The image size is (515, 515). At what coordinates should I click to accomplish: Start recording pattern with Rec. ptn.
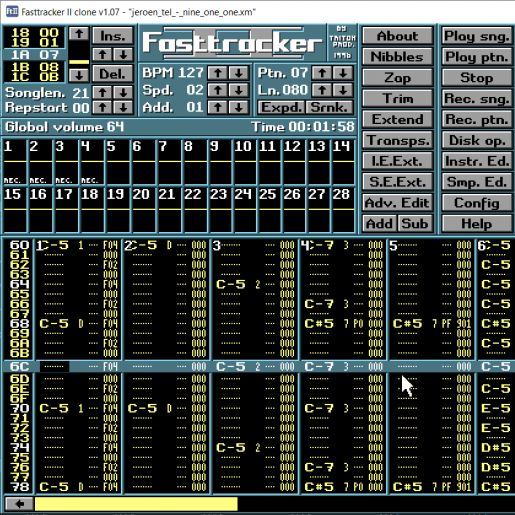[477, 119]
